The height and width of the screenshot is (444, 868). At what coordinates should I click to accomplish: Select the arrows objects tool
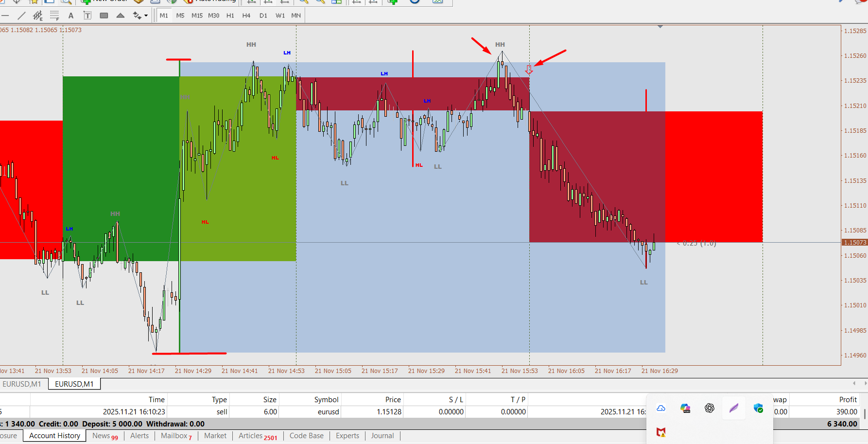click(137, 16)
